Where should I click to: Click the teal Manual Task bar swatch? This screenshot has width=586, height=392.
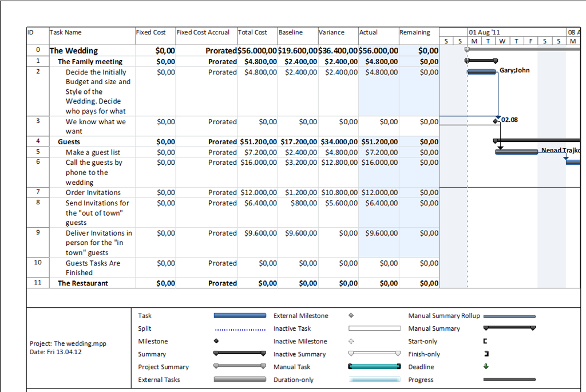tap(374, 367)
